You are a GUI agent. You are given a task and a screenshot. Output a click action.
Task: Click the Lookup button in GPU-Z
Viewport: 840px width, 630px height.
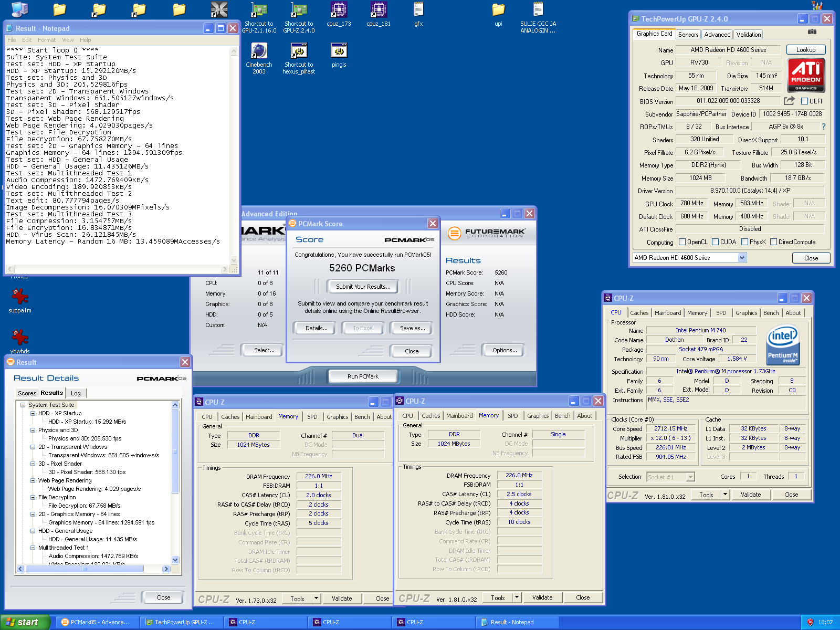[806, 50]
